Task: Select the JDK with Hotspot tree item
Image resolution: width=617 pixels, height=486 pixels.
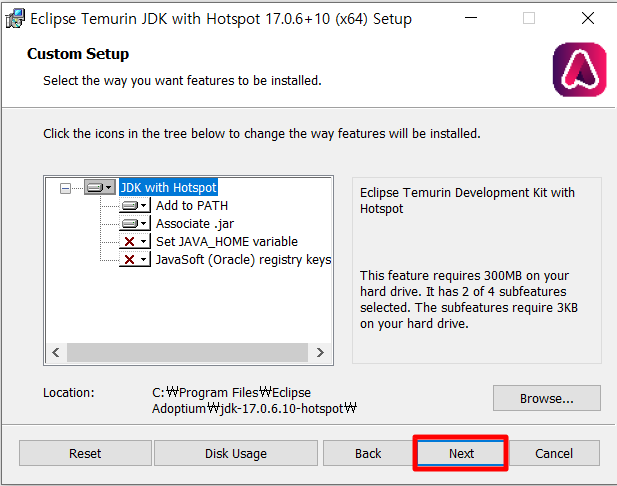Action: pos(168,187)
